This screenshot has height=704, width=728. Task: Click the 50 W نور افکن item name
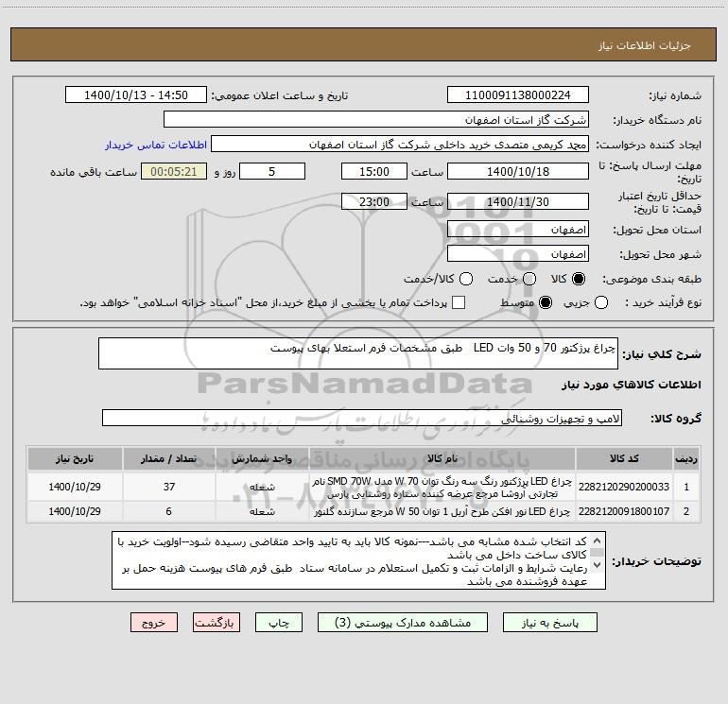[x=442, y=511]
